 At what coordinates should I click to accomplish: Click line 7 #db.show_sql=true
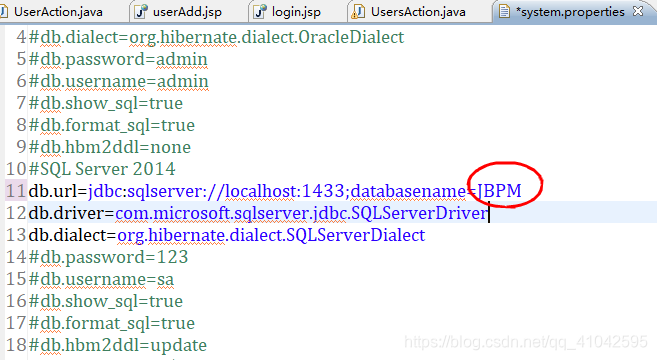click(x=106, y=103)
